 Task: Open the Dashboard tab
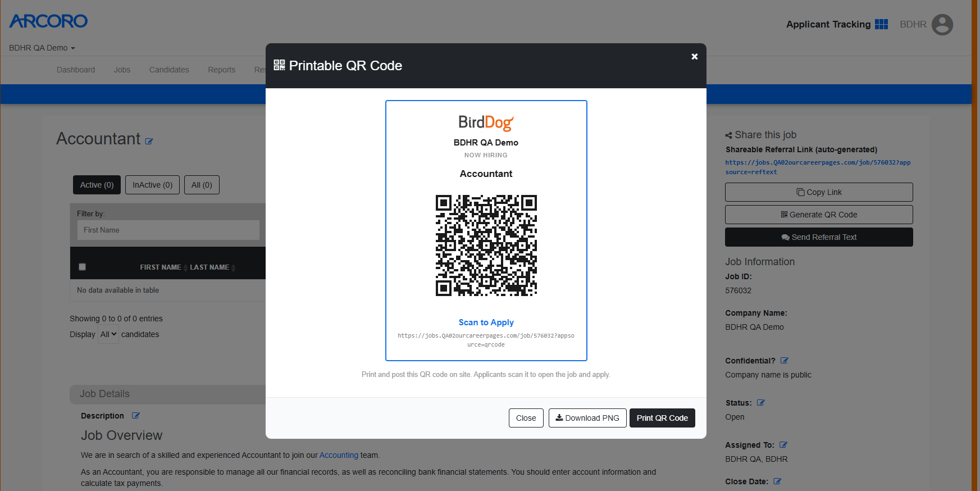coord(76,70)
